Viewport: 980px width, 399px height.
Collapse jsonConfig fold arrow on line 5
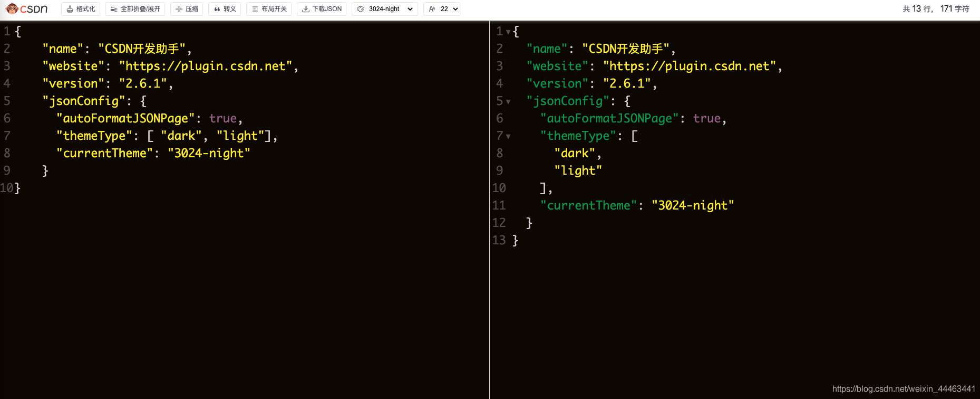pyautogui.click(x=508, y=101)
